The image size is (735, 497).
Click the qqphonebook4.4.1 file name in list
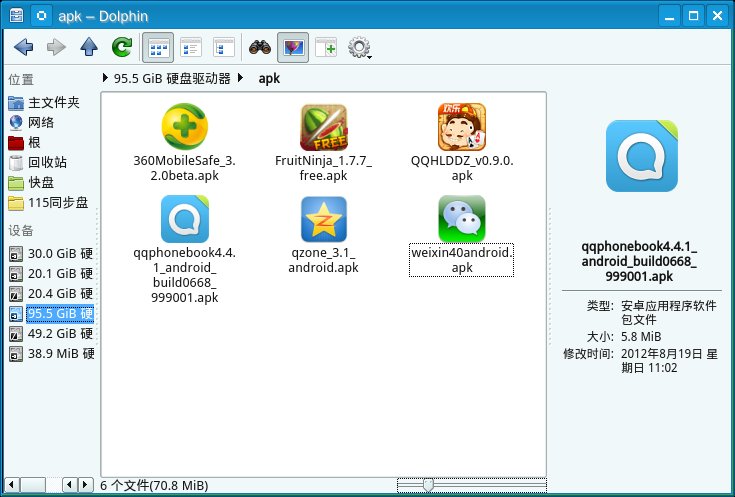click(185, 275)
